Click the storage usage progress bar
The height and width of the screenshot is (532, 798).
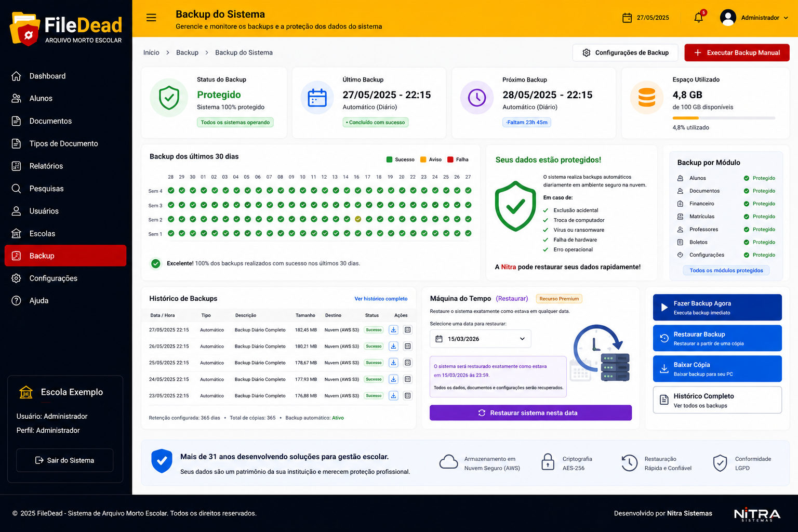pos(724,118)
